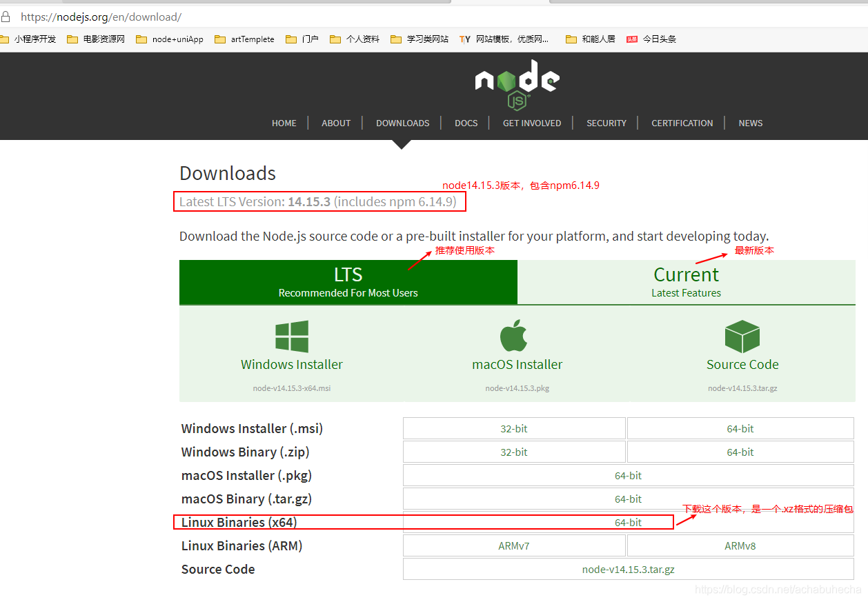
Task: Download Source Code node-v14.15.3.tar.gz under cube
Action: coord(742,388)
